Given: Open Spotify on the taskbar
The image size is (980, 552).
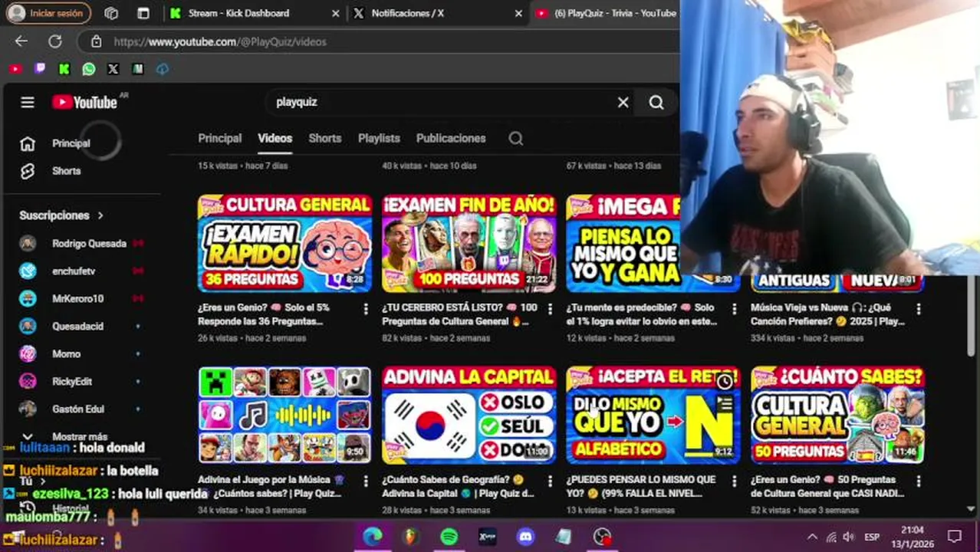Looking at the screenshot, I should coord(449,537).
